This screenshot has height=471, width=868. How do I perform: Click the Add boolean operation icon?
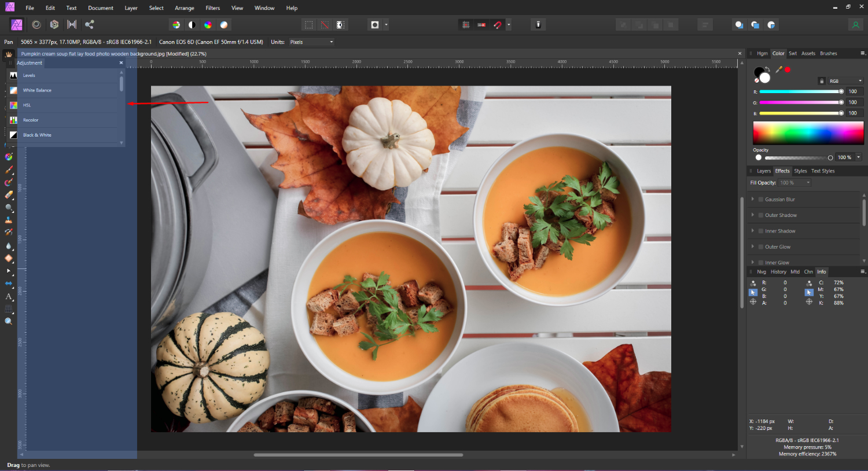739,25
